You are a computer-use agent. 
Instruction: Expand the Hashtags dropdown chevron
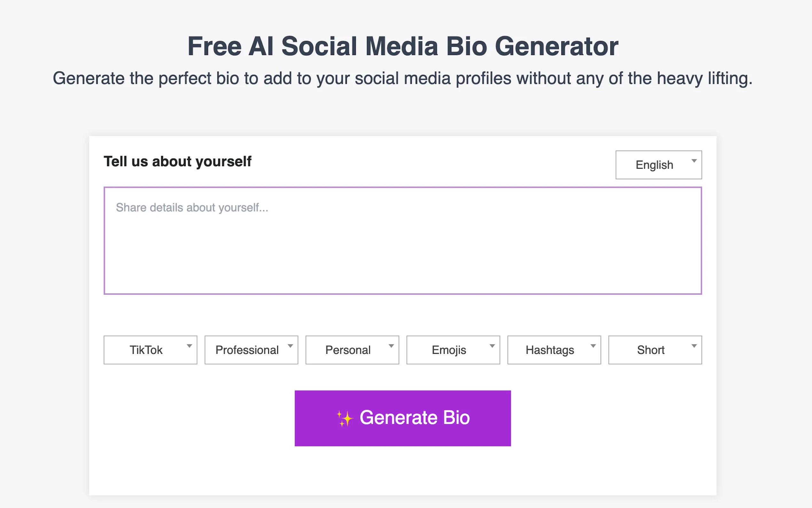(x=593, y=346)
